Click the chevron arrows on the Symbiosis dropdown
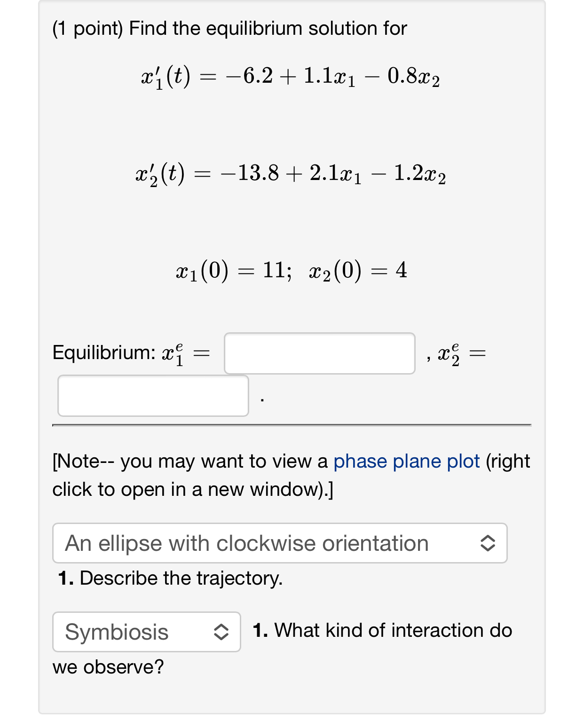 coord(221,632)
